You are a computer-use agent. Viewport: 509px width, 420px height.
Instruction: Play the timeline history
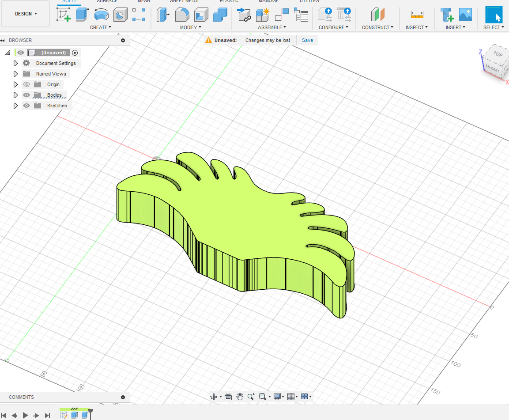pyautogui.click(x=25, y=415)
